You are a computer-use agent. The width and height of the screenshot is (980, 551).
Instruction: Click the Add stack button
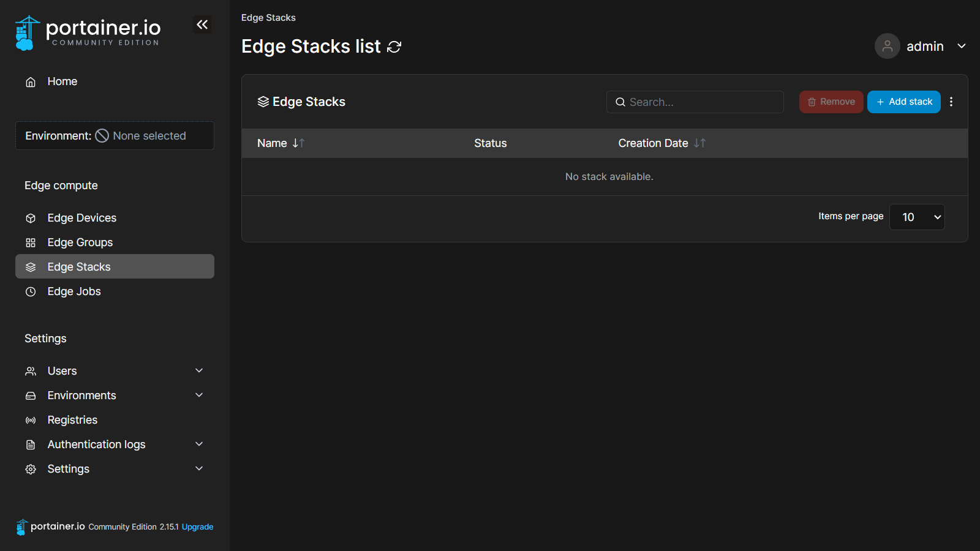[x=903, y=102]
